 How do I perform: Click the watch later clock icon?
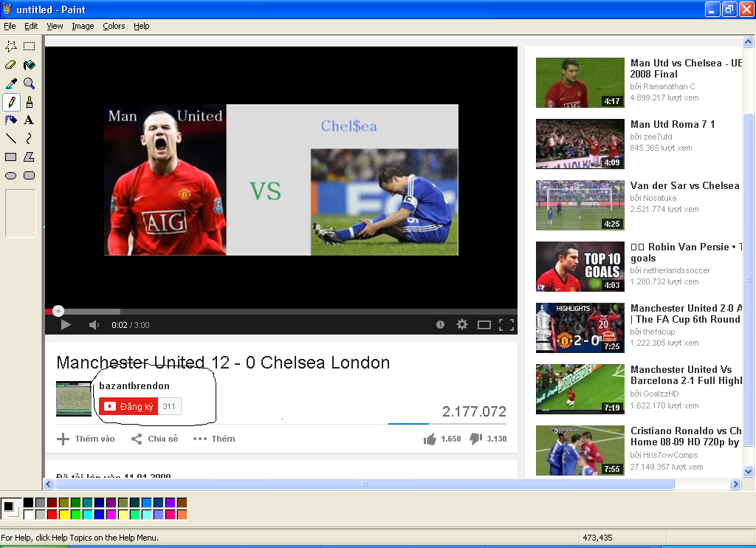tap(440, 325)
